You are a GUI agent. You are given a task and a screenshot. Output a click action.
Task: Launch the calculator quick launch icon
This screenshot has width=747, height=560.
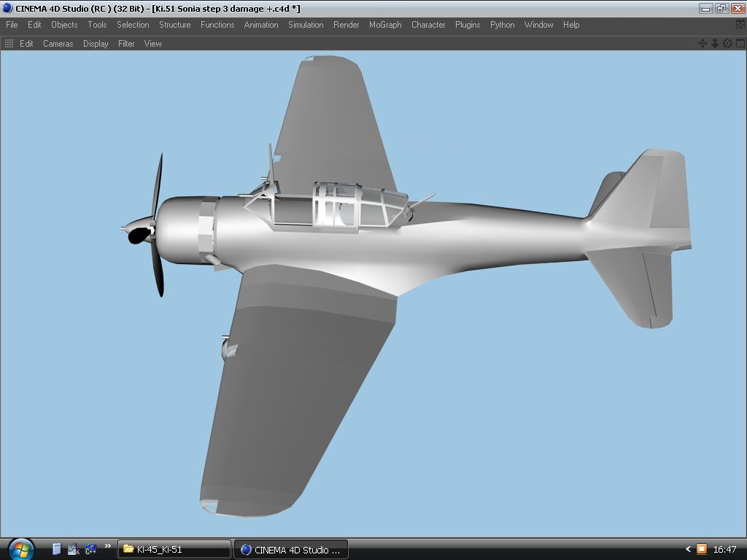click(x=57, y=549)
